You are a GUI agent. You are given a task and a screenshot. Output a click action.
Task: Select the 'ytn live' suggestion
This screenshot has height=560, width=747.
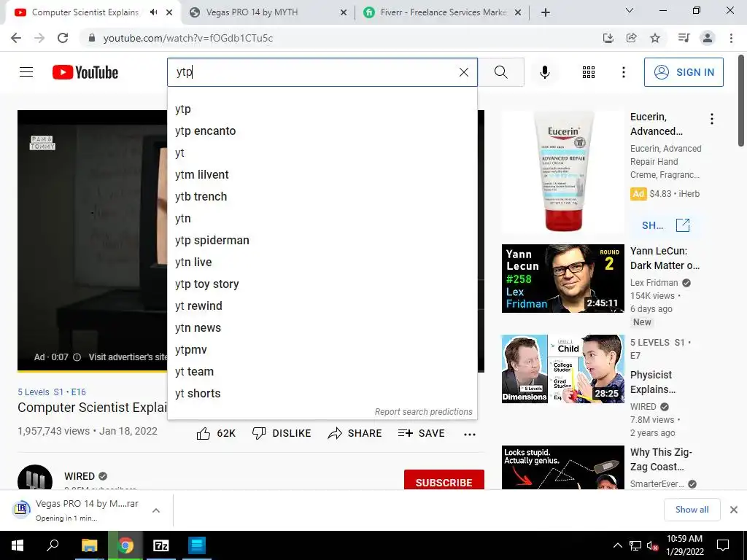coord(322,262)
